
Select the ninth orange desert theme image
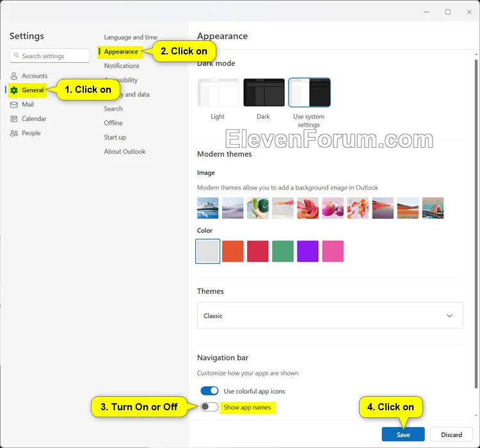(x=408, y=208)
